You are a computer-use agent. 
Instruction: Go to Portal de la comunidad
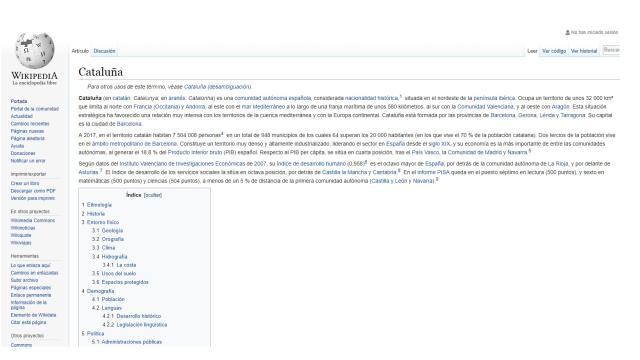click(x=35, y=109)
